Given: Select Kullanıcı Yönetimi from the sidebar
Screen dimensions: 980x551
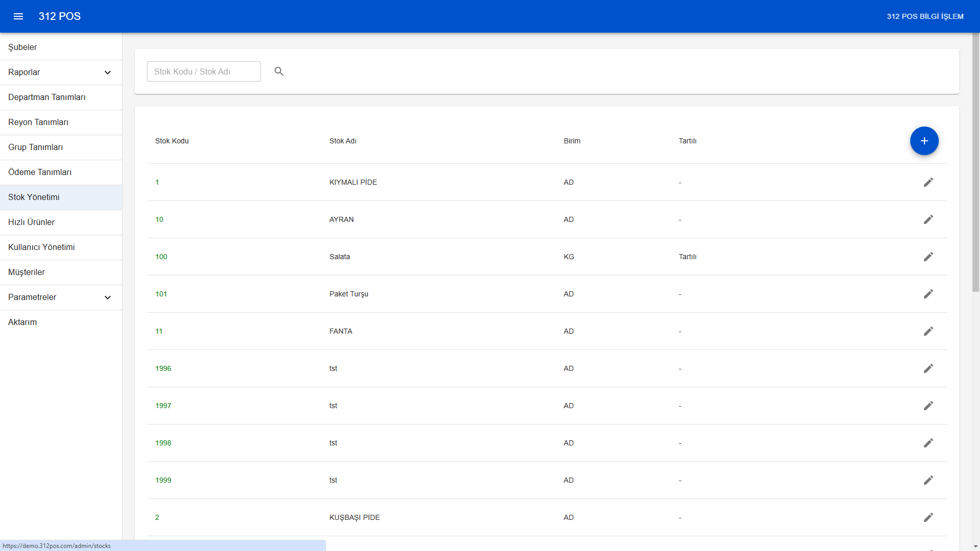Looking at the screenshot, I should (x=41, y=247).
